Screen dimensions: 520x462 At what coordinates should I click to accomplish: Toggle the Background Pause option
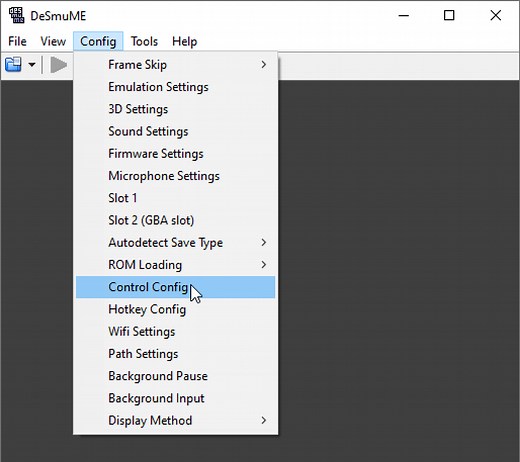(175, 376)
